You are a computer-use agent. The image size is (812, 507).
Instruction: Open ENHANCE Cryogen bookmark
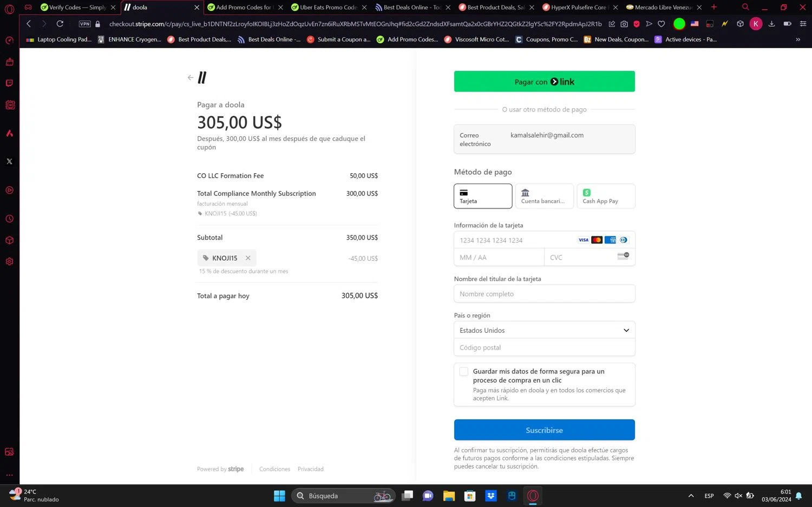tap(129, 39)
